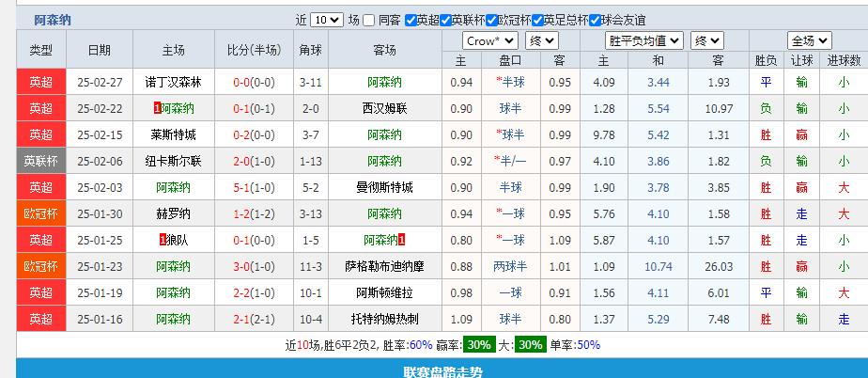Click the 9.78 home odds value
Image resolution: width=868 pixels, height=378 pixels.
point(603,134)
